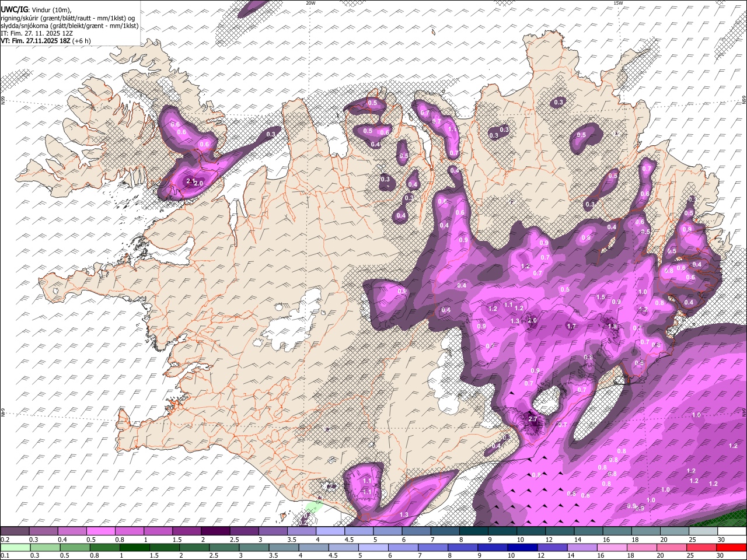
Task: Click the light pink 16 swatch in the lower legend row
Action: tap(612, 548)
